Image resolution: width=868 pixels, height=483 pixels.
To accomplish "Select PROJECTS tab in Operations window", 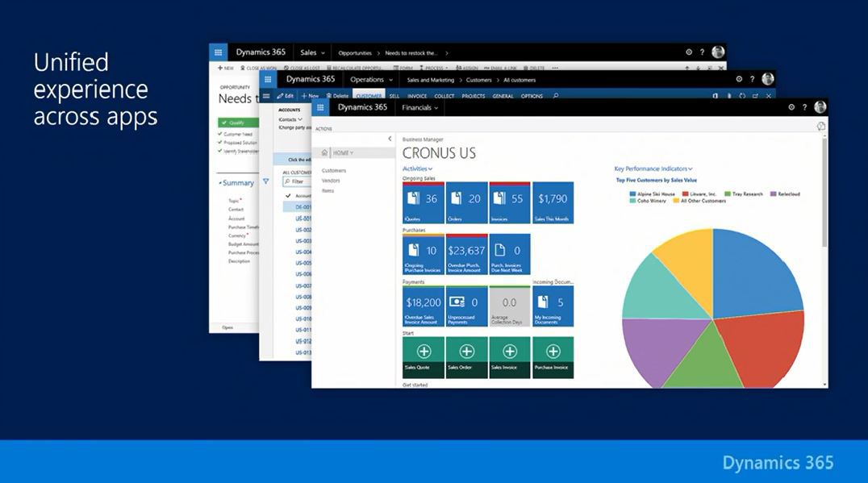I will [x=474, y=96].
